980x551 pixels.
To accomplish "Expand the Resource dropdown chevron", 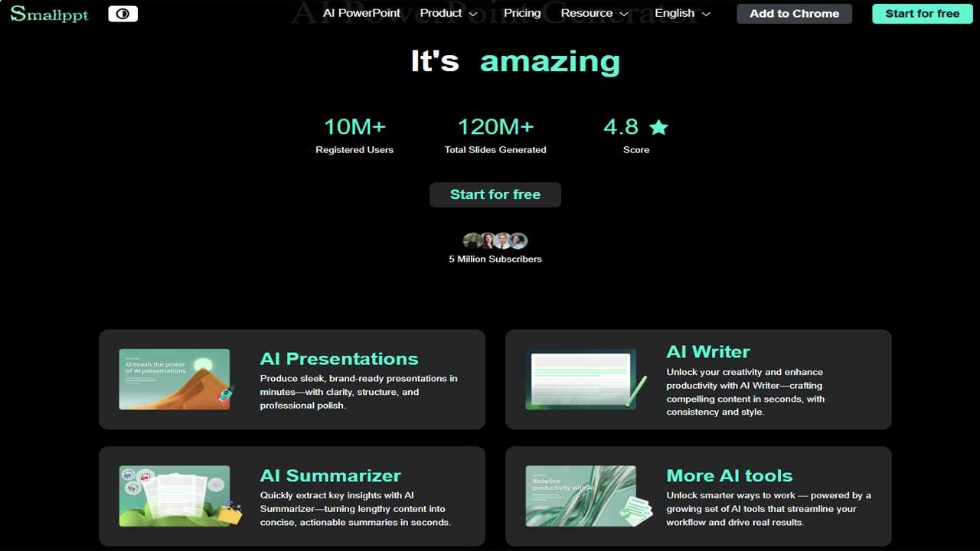I will (x=624, y=14).
